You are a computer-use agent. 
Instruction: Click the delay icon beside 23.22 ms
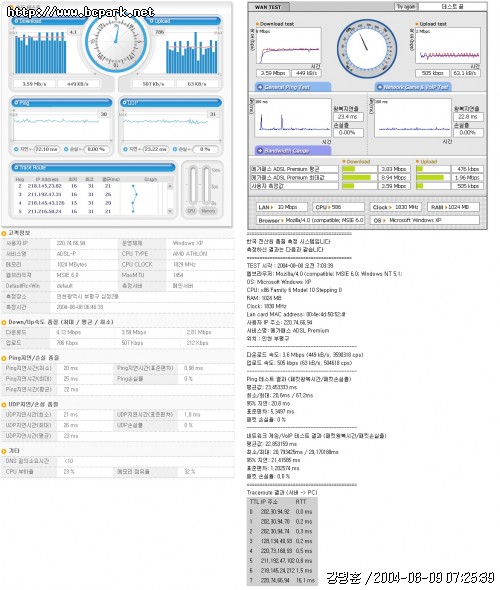[125, 149]
